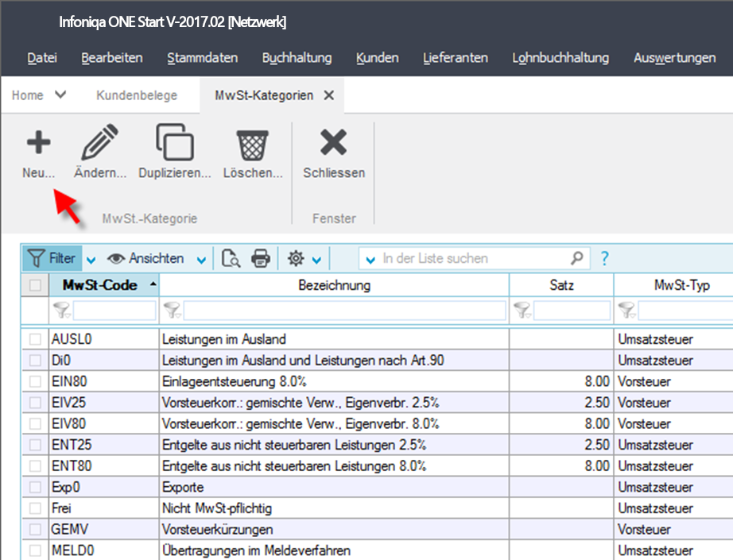Click the Duplizieren copy icon
733x560 pixels.
pyautogui.click(x=174, y=143)
